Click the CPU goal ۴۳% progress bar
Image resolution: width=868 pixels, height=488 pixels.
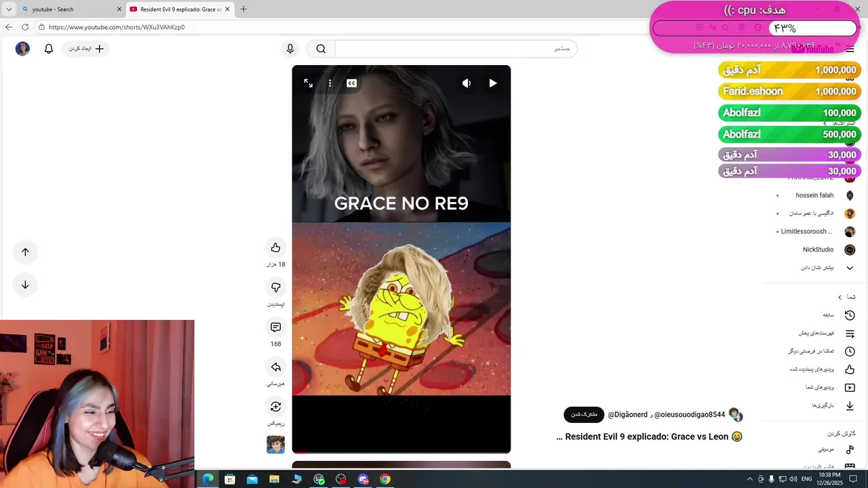point(755,28)
